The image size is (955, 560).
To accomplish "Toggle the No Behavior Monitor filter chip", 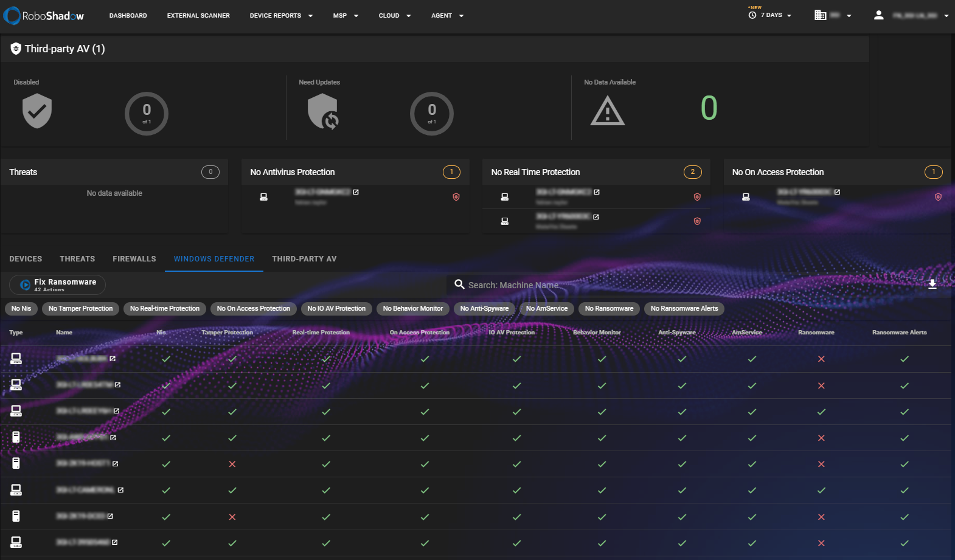I will [413, 309].
